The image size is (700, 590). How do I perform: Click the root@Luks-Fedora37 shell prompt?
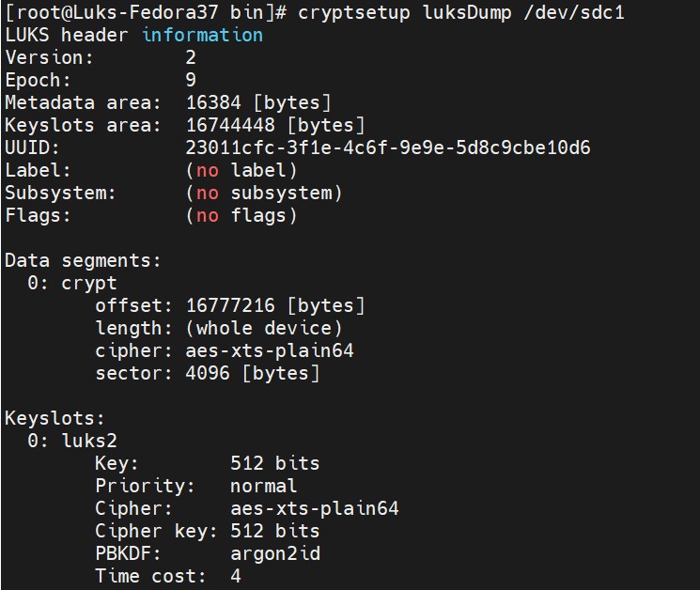146,12
